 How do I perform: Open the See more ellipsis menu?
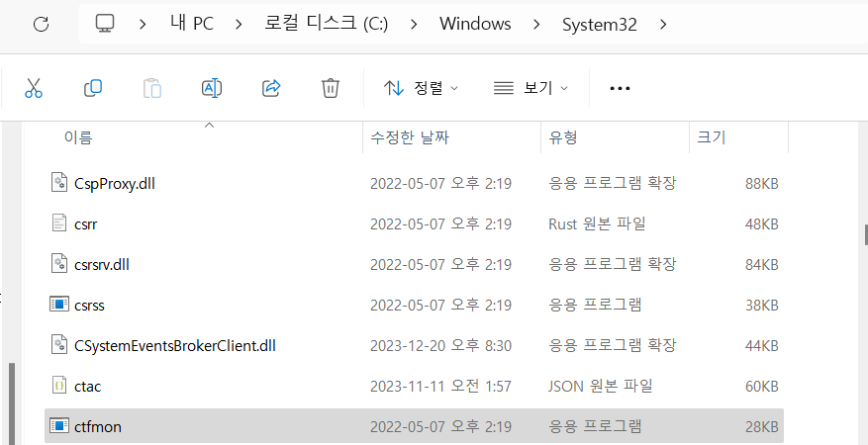coord(620,88)
